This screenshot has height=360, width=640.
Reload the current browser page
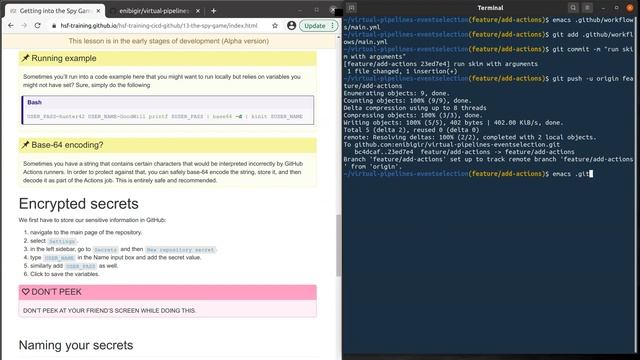38,25
